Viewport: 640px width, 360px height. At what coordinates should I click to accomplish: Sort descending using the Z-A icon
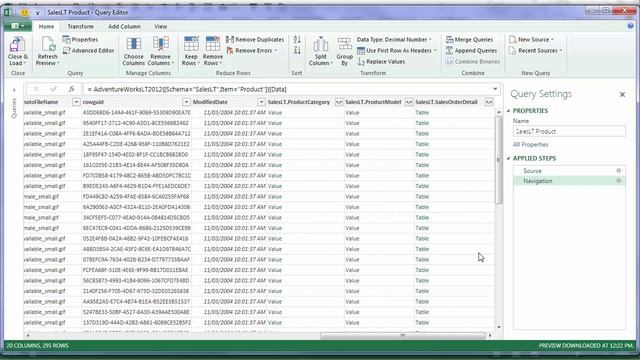pyautogui.click(x=297, y=50)
